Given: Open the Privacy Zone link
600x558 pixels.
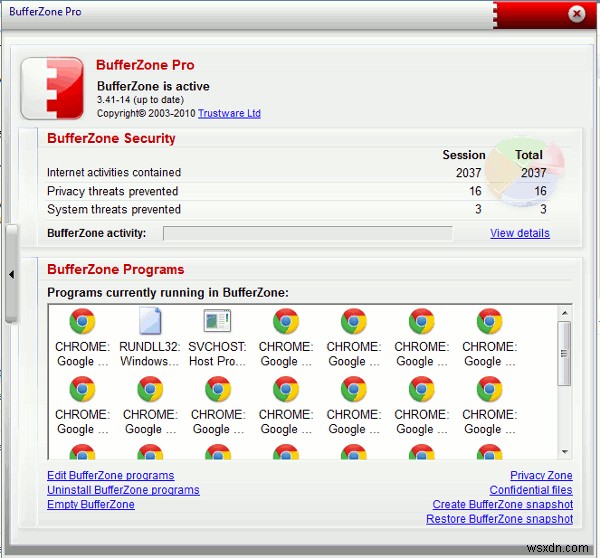Looking at the screenshot, I should [x=541, y=475].
